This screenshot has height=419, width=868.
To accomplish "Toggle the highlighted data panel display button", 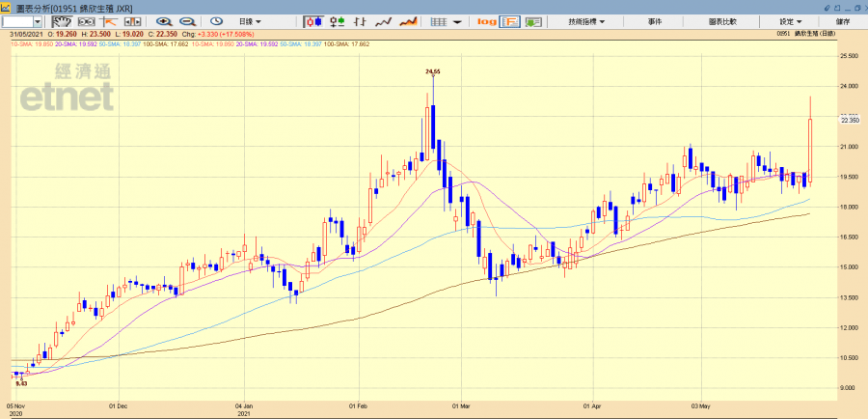I will (510, 21).
